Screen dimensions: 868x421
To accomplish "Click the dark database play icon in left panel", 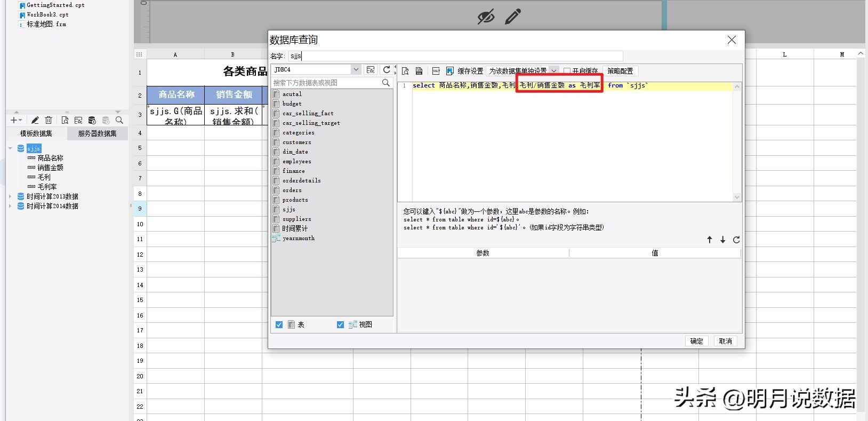I will tap(92, 120).
